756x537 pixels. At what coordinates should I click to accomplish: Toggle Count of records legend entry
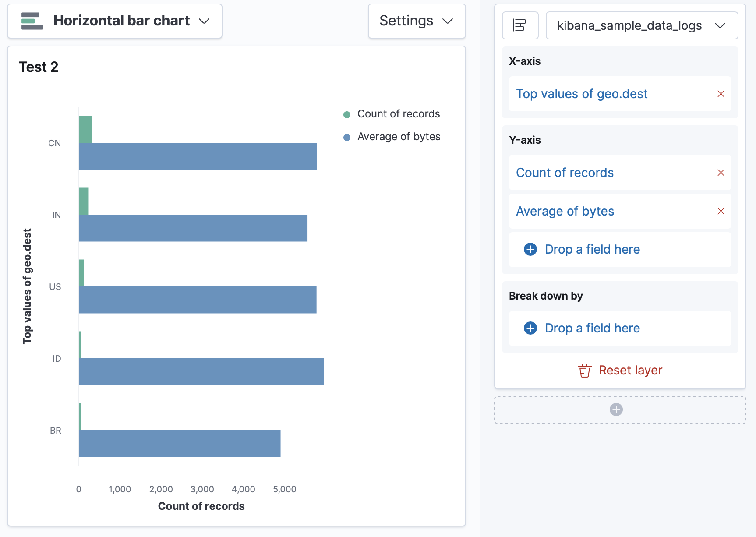point(347,115)
